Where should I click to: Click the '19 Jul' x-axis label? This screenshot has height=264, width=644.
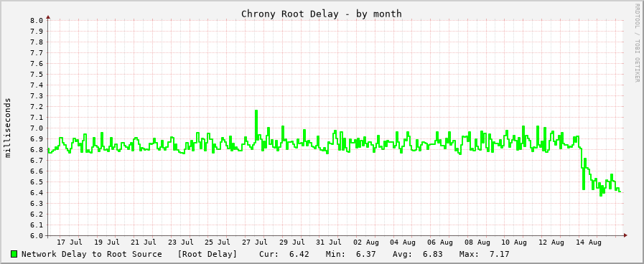pyautogui.click(x=107, y=242)
